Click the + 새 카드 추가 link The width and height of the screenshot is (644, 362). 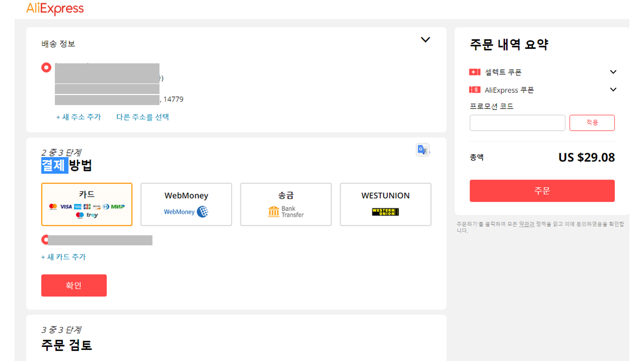click(63, 256)
